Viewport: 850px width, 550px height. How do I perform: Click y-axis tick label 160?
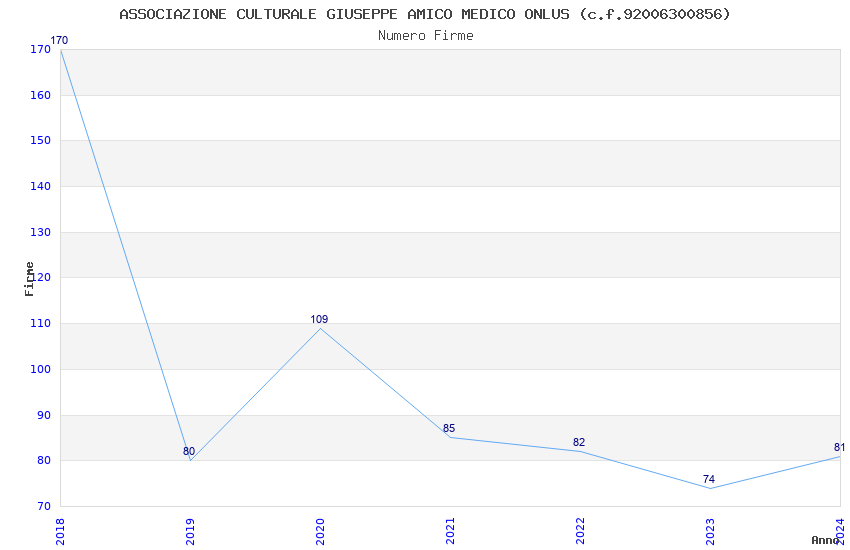coord(41,95)
